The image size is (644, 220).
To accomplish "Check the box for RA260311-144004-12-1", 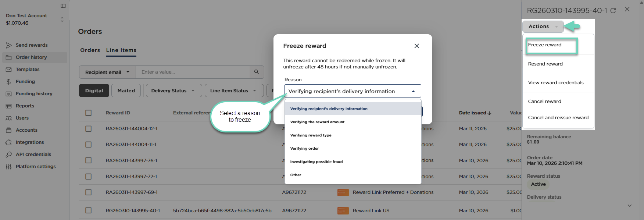I will coord(89,129).
